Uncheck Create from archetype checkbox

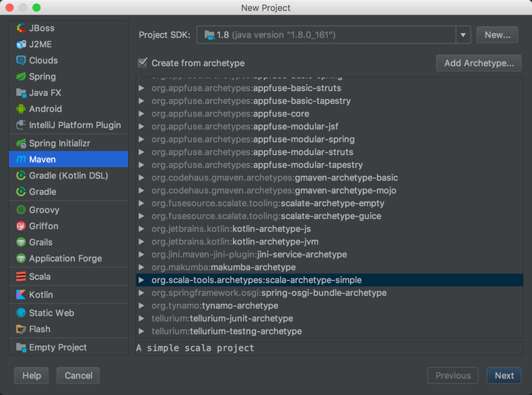[x=143, y=63]
